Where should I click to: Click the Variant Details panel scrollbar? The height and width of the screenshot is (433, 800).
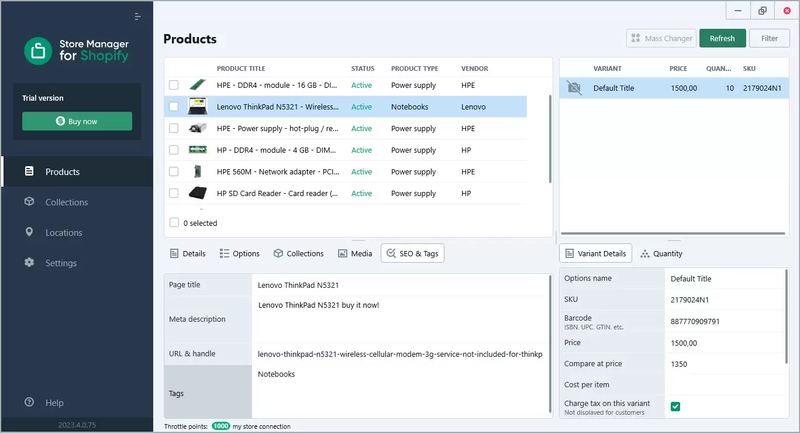coord(787,316)
